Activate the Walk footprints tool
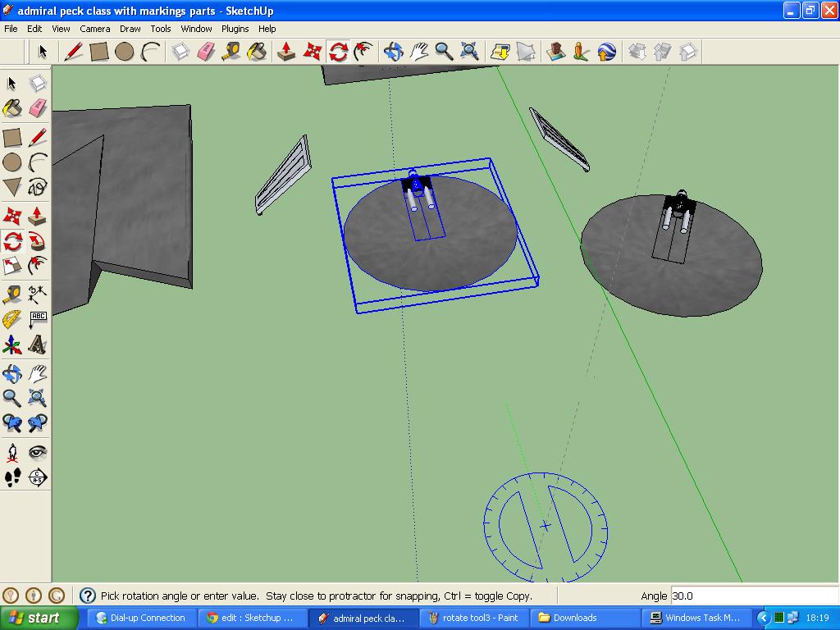 click(11, 477)
